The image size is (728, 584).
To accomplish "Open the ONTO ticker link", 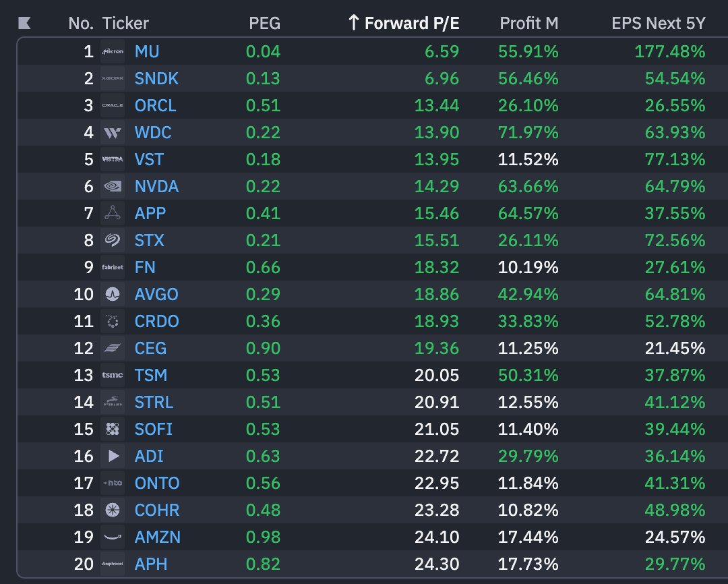I will [157, 483].
